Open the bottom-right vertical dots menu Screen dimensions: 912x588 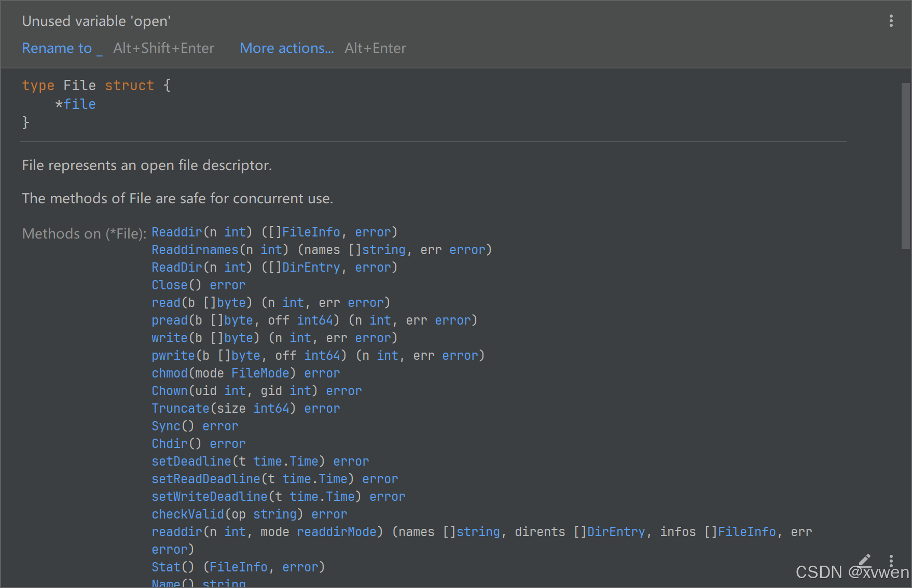[x=891, y=561]
